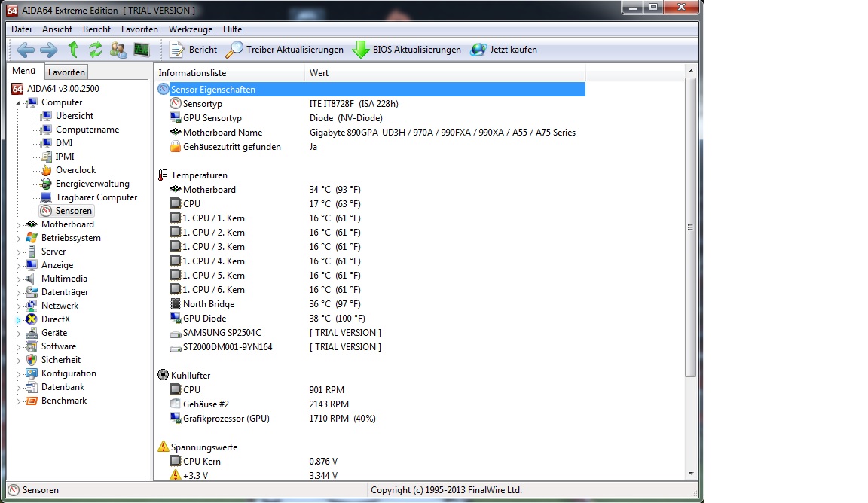Click the Bericht report button

pos(193,50)
